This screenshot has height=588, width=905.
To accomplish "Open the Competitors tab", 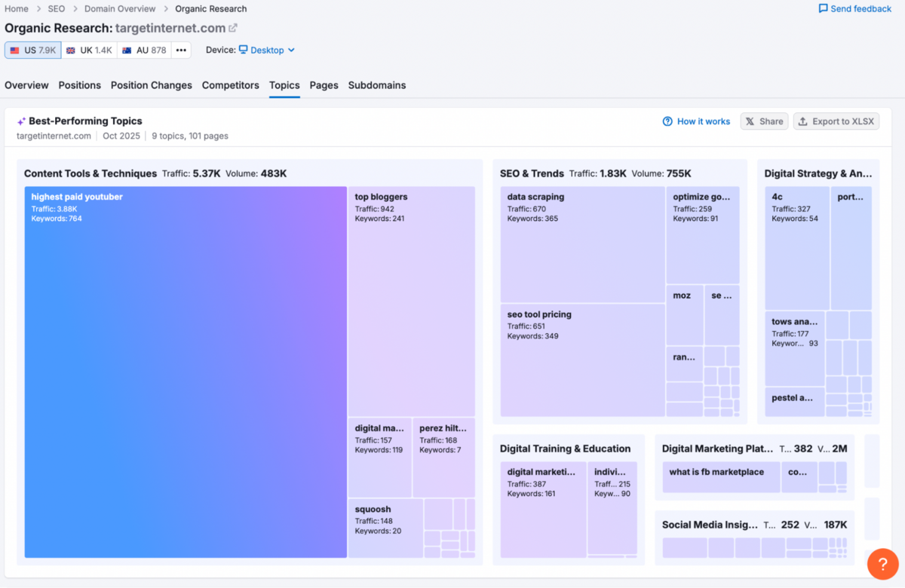I will click(231, 85).
